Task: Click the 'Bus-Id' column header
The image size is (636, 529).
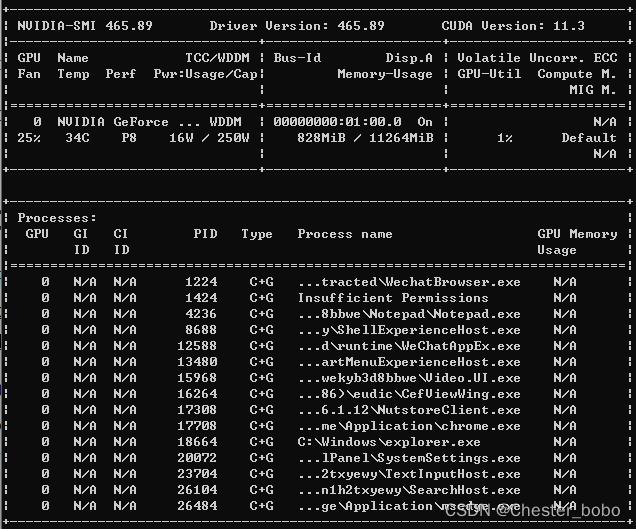Action: coord(297,58)
